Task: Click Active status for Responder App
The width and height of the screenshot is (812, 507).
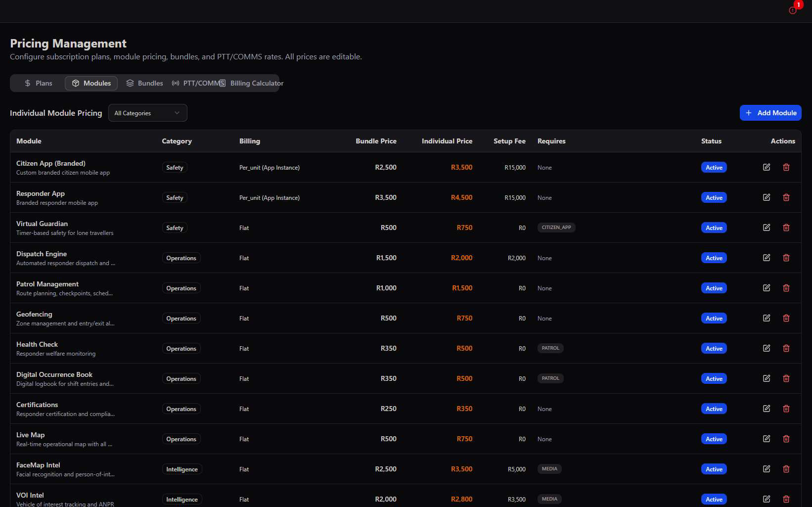Action: (714, 197)
